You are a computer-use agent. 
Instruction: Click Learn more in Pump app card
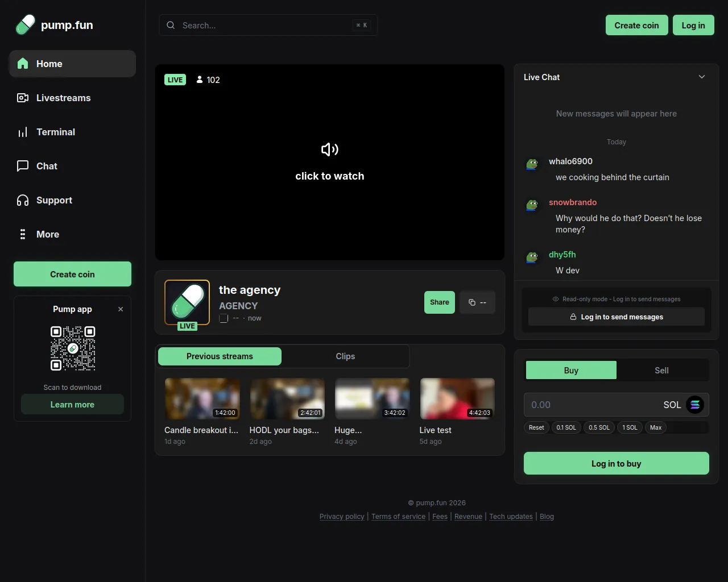(72, 404)
